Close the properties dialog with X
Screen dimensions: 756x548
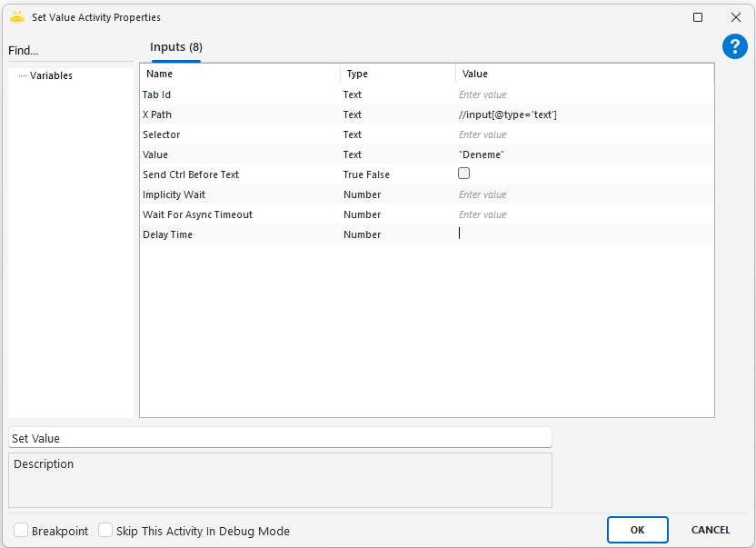click(736, 17)
